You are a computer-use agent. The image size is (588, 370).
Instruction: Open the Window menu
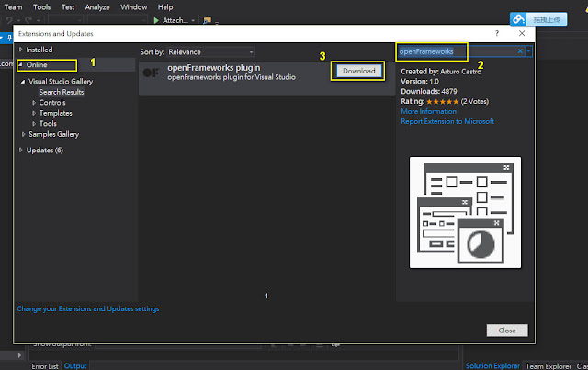134,7
